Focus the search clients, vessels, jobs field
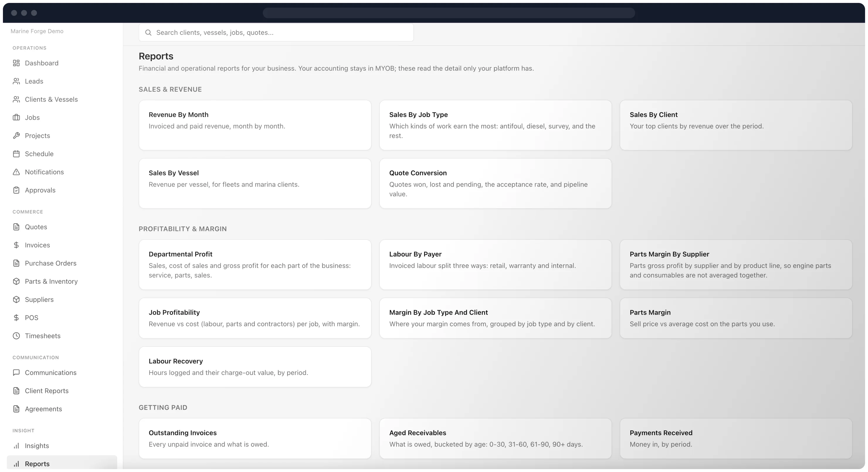Image resolution: width=868 pixels, height=472 pixels. [x=276, y=33]
